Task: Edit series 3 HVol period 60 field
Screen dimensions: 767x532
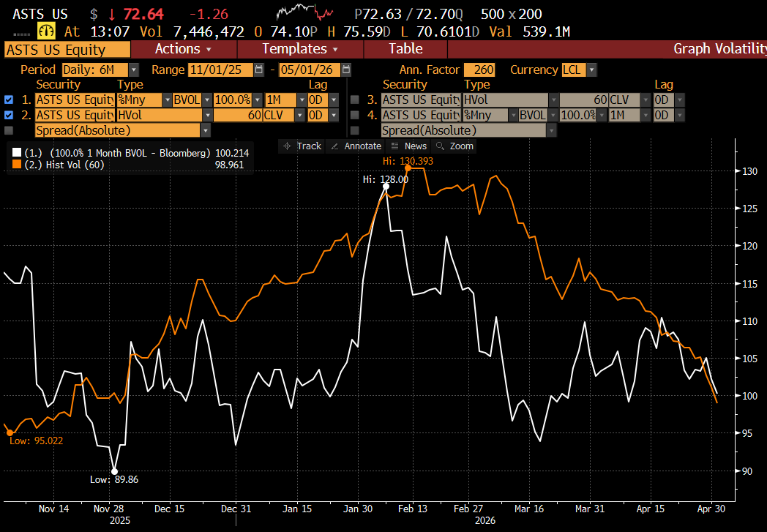Action: pyautogui.click(x=583, y=100)
